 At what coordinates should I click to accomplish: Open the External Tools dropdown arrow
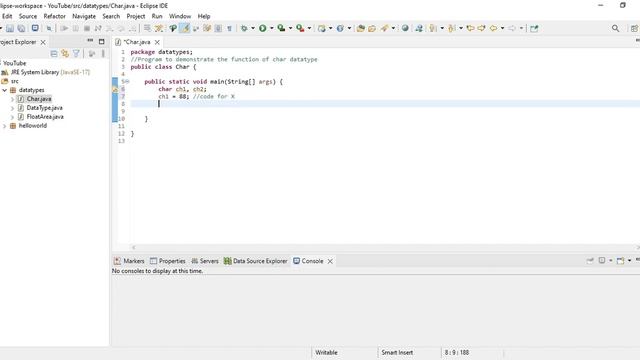[x=309, y=28]
